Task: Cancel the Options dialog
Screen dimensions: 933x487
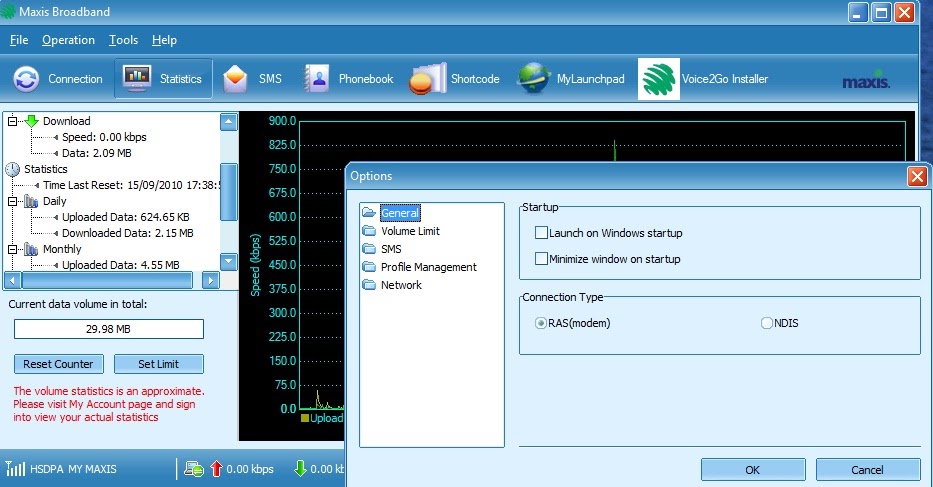Action: (x=867, y=470)
